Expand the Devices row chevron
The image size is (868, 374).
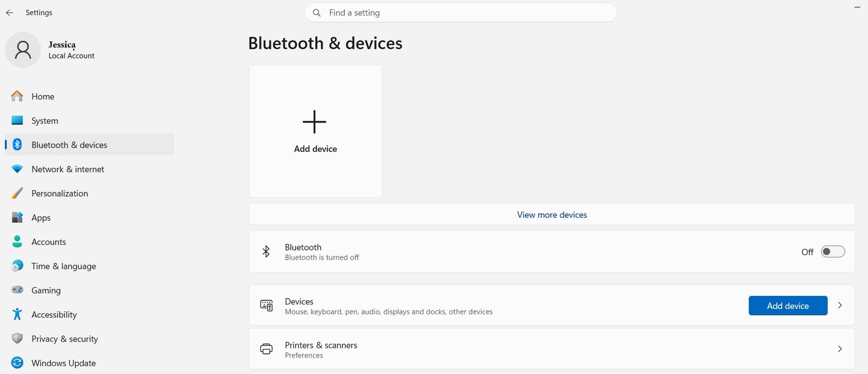840,305
